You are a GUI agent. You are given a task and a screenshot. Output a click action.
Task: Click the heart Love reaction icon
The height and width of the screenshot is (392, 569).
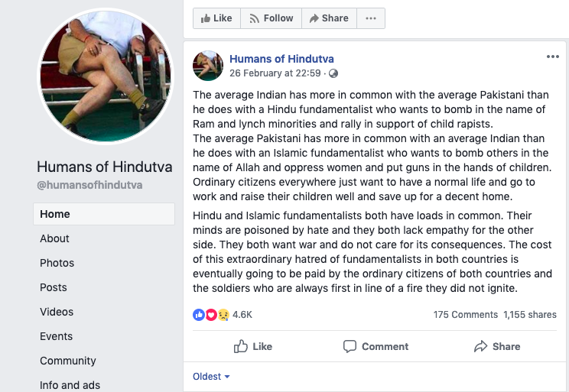(211, 314)
